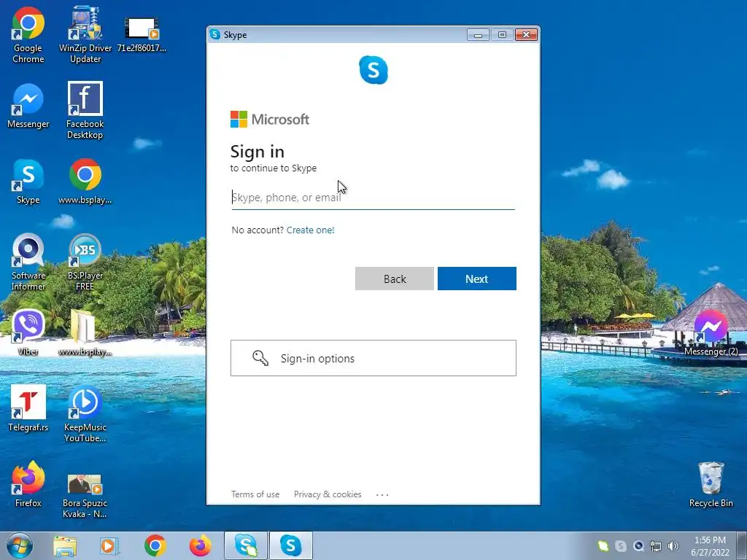This screenshot has width=747, height=560.
Task: Open the media player taskbar icon
Action: (109, 545)
